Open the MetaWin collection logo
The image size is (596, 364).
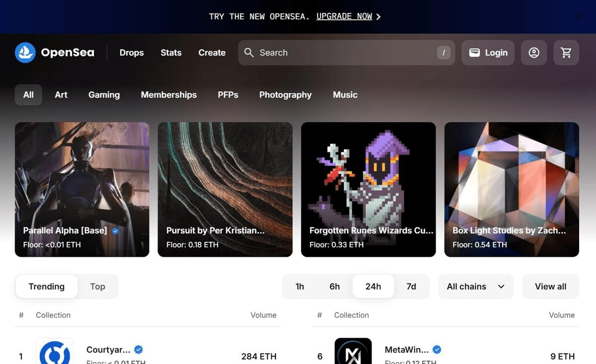(x=353, y=351)
